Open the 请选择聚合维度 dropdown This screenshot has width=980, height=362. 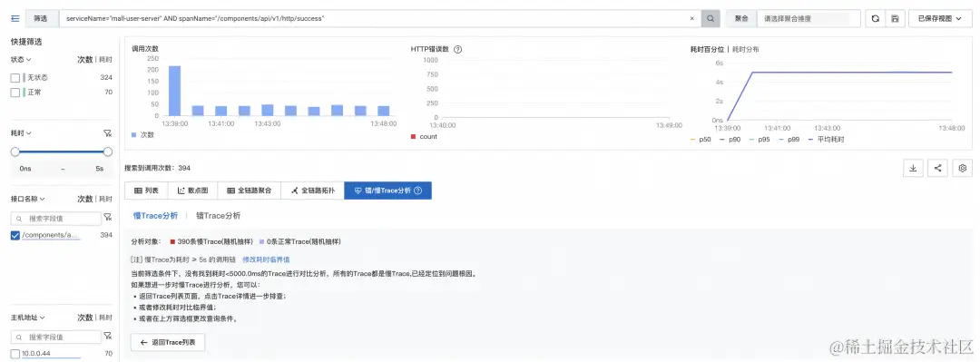point(808,19)
